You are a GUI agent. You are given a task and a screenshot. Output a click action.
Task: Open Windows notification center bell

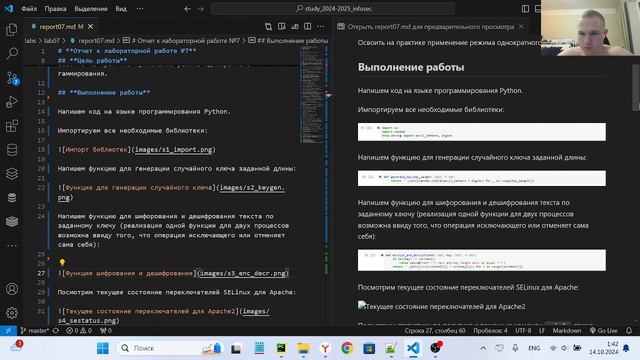pos(626,348)
